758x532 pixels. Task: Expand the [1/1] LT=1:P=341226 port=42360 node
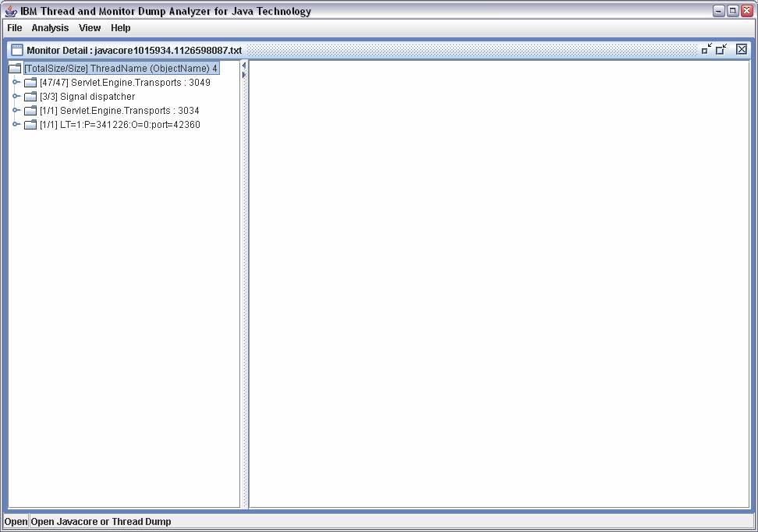click(x=16, y=124)
